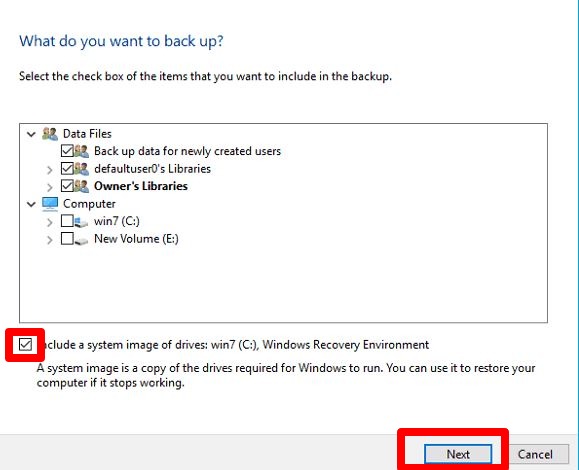This screenshot has width=579, height=470.
Task: Collapse the Data Files tree node
Action: point(31,134)
